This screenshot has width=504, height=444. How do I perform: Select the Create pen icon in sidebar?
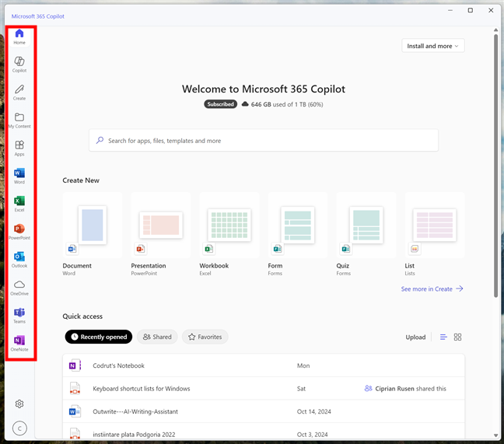click(19, 93)
